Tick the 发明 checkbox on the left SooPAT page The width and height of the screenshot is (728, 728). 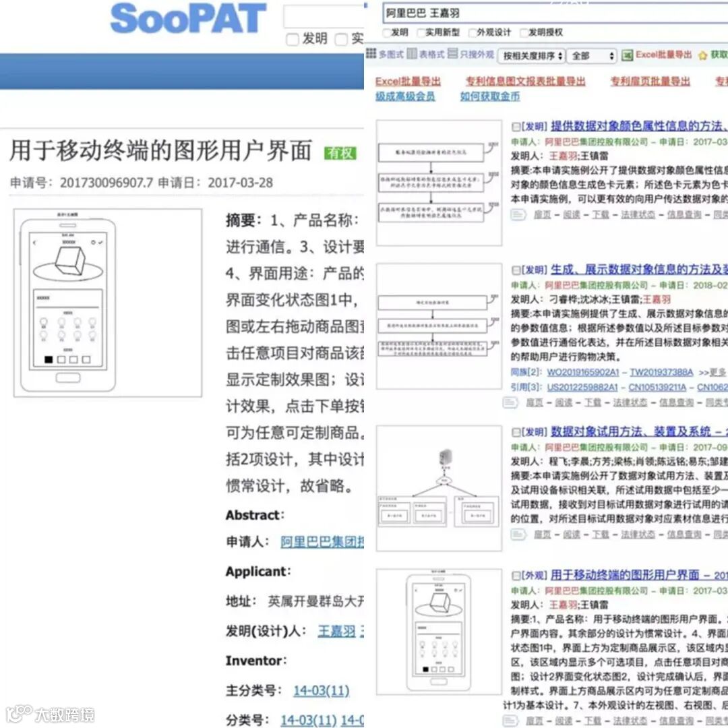[292, 40]
